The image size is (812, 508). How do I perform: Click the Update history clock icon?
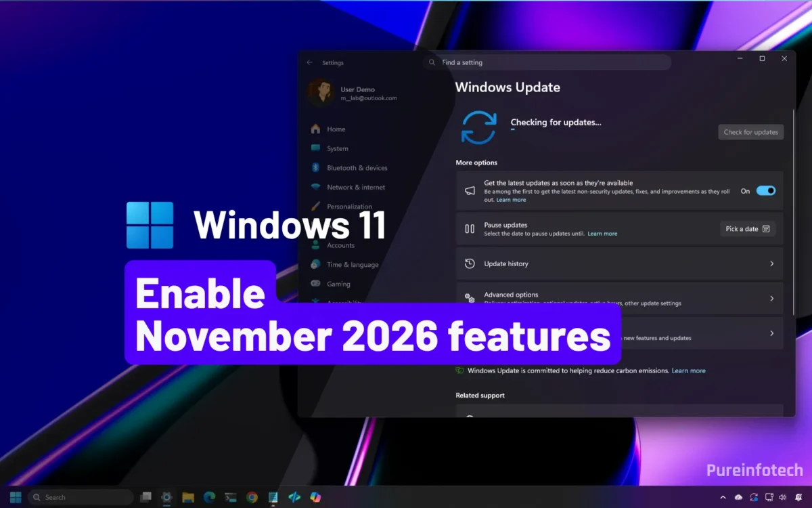pyautogui.click(x=470, y=264)
